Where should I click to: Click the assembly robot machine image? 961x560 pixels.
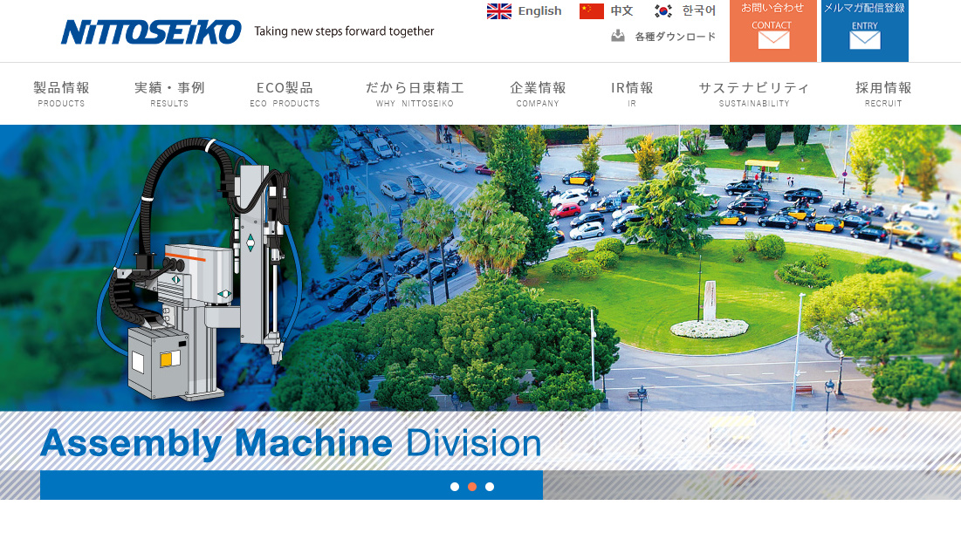(199, 269)
